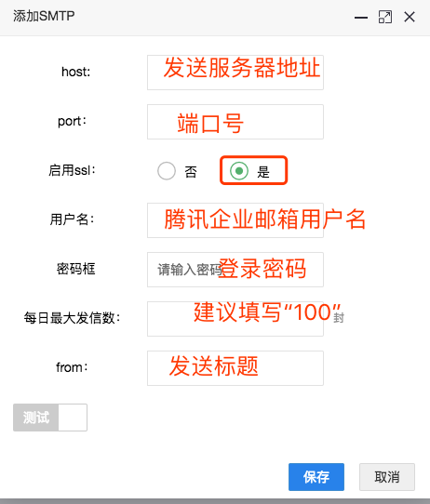
Task: Toggle the 测试 switch
Action: pyautogui.click(x=50, y=418)
